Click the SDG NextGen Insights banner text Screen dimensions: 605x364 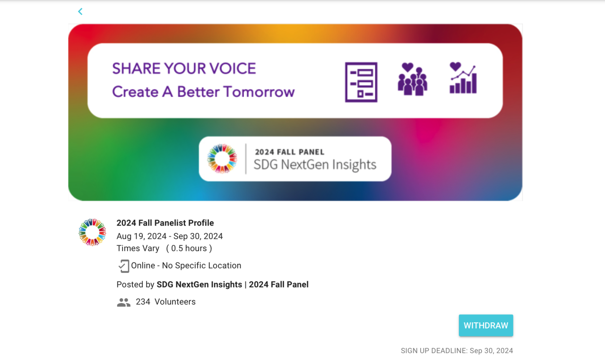315,165
